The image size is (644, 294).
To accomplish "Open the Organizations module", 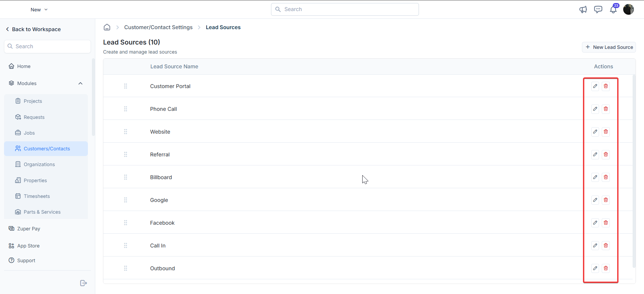I will (46, 164).
